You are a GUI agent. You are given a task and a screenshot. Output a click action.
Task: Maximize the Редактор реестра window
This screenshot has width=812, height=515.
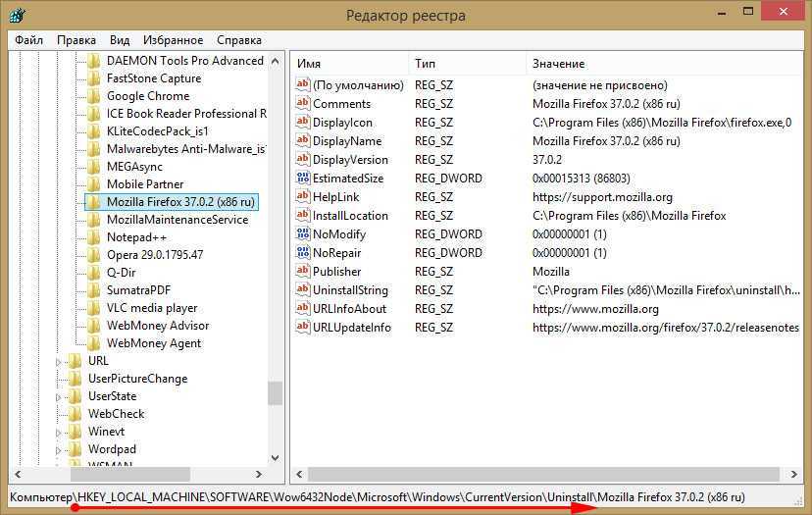tap(748, 11)
